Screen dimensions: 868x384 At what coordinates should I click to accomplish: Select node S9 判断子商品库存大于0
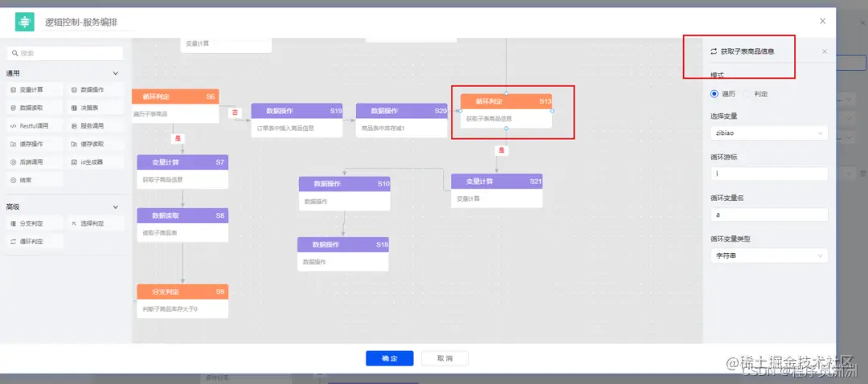point(182,301)
